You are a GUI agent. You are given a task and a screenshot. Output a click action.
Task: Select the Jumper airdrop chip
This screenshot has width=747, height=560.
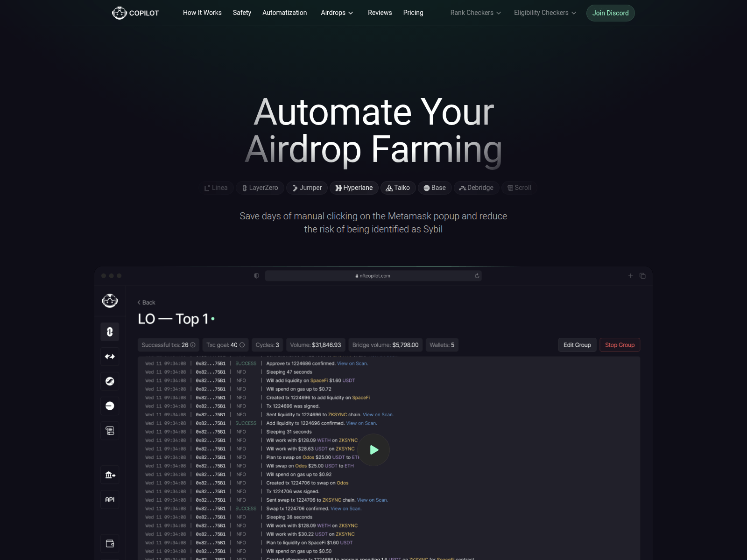[x=307, y=188]
